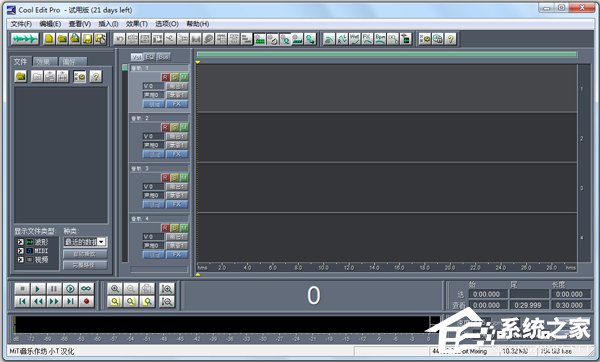Start playback with the Play button
Image resolution: width=600 pixels, height=362 pixels.
click(x=38, y=289)
